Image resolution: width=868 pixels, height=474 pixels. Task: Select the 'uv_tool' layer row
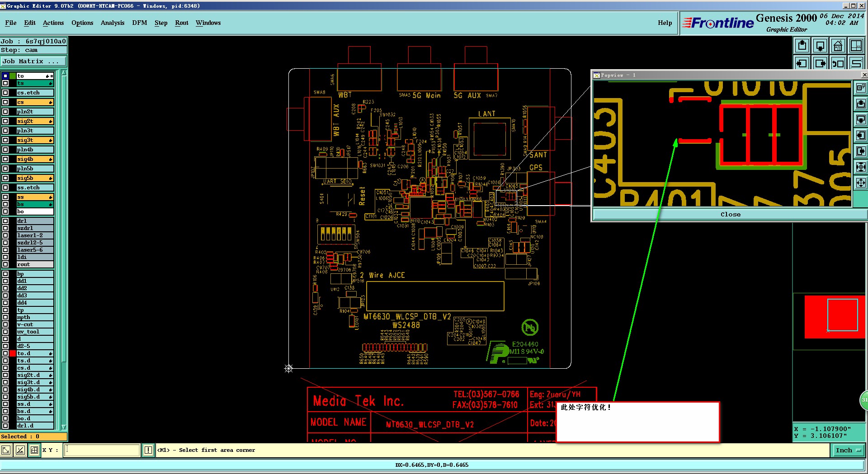pos(35,332)
